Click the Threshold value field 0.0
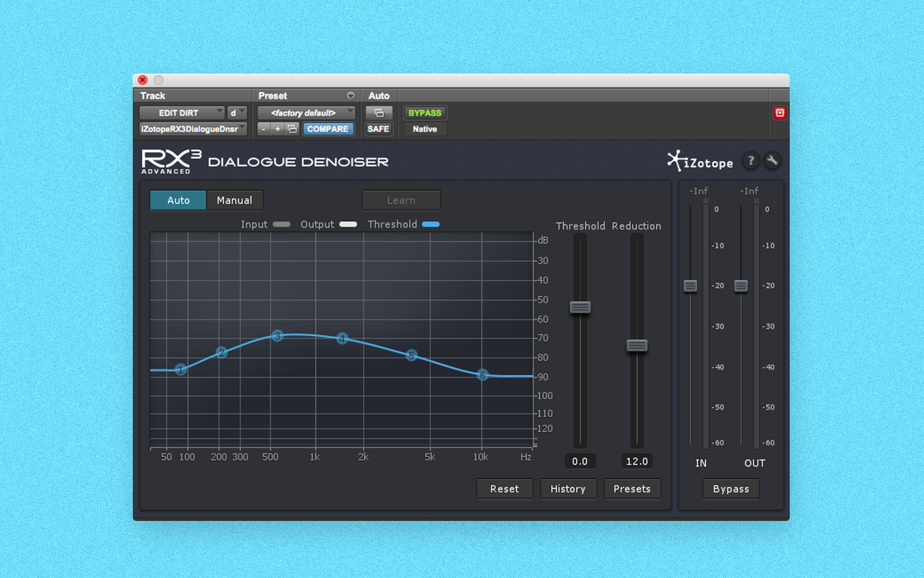This screenshot has height=578, width=924. 580,461
